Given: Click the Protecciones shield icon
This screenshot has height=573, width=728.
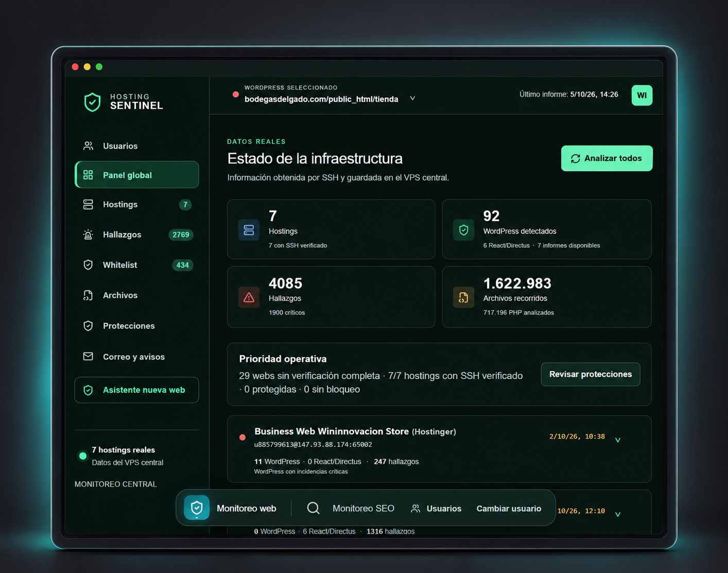Looking at the screenshot, I should (88, 326).
